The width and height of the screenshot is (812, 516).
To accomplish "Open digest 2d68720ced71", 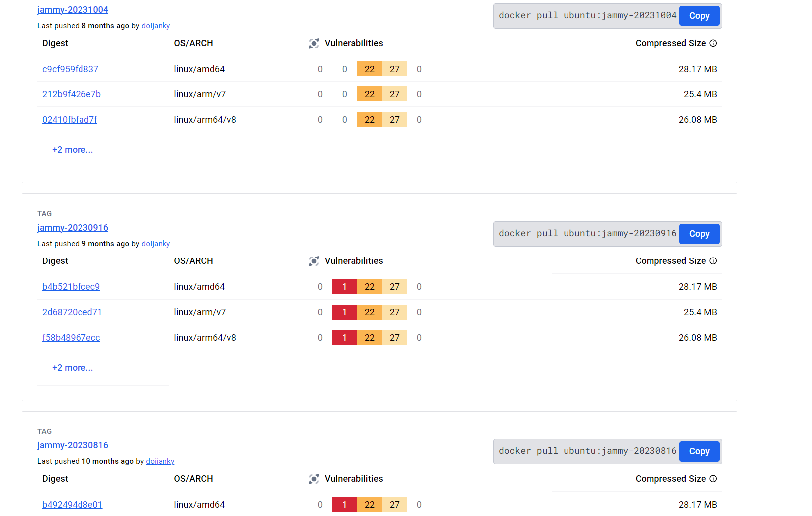I will [72, 312].
